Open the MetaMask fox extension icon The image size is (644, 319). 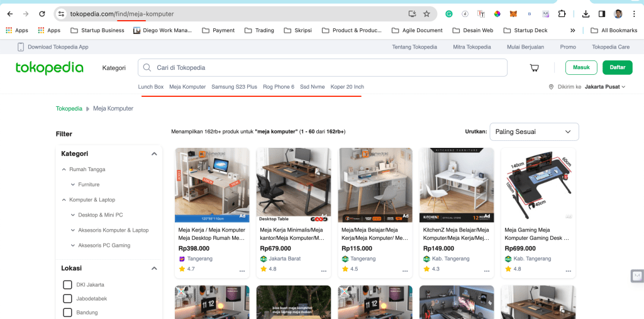[513, 14]
